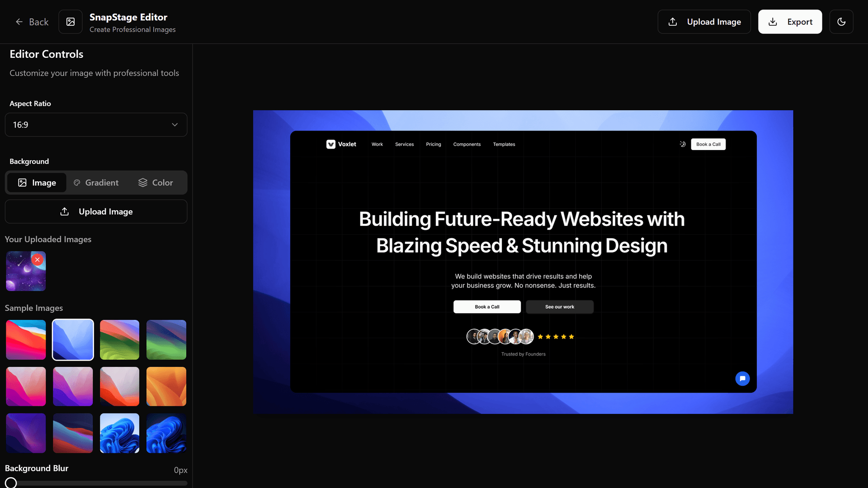Toggle dark mode using the moon icon

(x=841, y=22)
